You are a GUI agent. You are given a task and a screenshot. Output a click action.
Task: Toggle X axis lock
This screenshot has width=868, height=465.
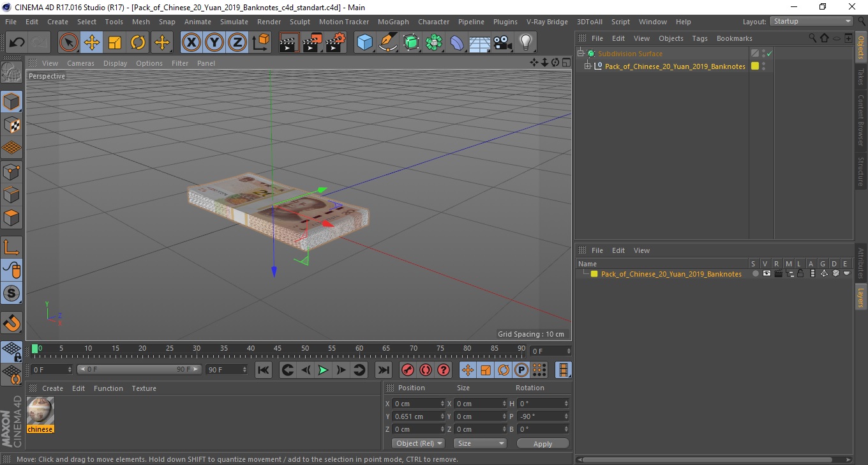coord(191,43)
